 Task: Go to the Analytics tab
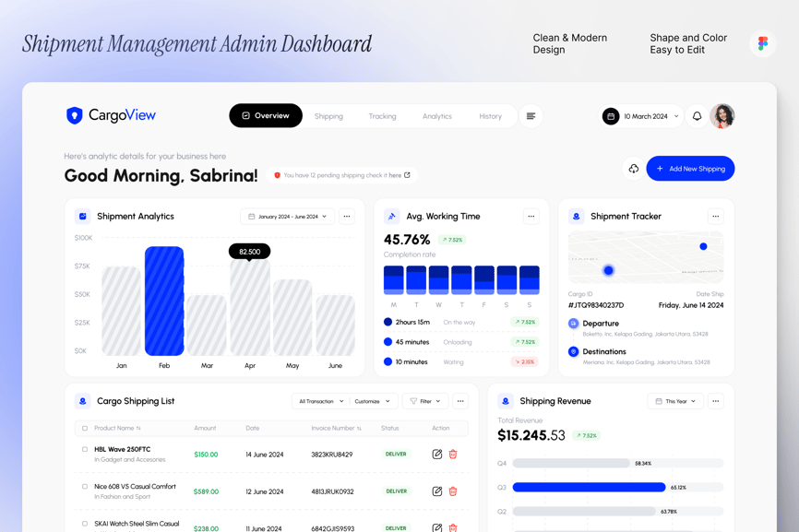click(x=437, y=116)
